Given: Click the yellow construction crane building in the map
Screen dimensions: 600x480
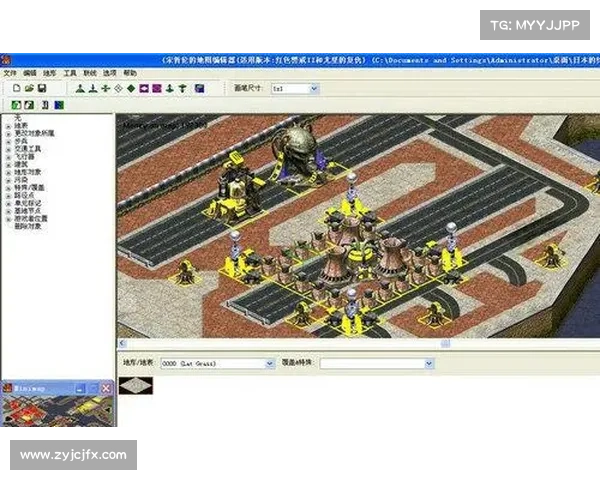Looking at the screenshot, I should [235, 187].
